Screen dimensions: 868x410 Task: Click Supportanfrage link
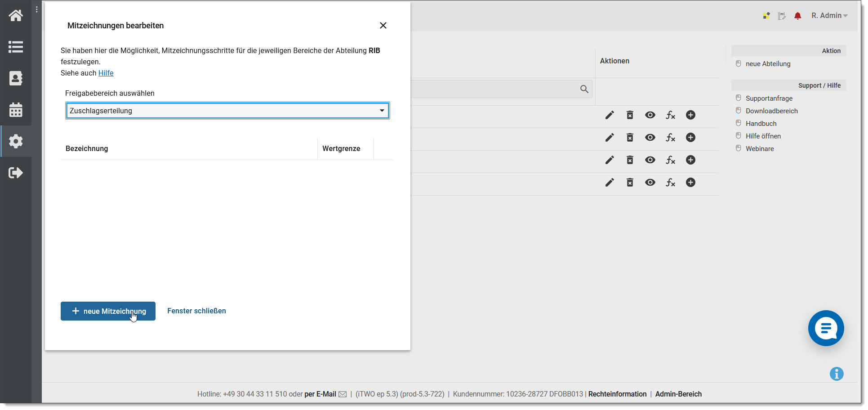[769, 98]
